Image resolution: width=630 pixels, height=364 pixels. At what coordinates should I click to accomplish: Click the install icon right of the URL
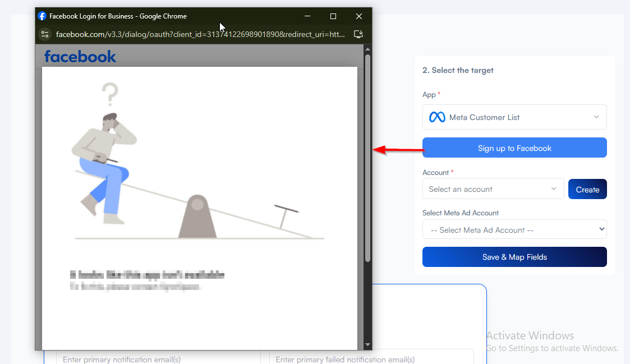click(x=358, y=34)
